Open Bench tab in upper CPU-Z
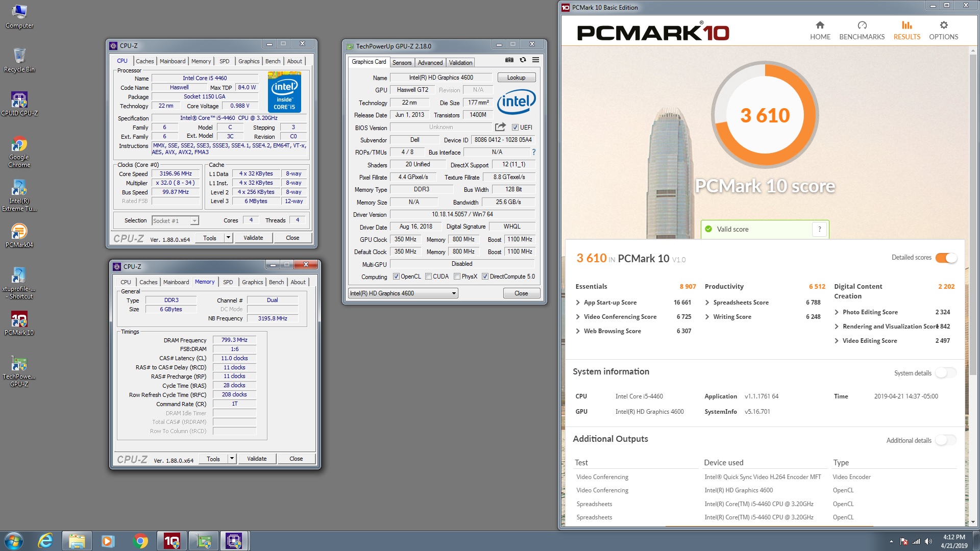This screenshot has width=980, height=551. pyautogui.click(x=273, y=61)
